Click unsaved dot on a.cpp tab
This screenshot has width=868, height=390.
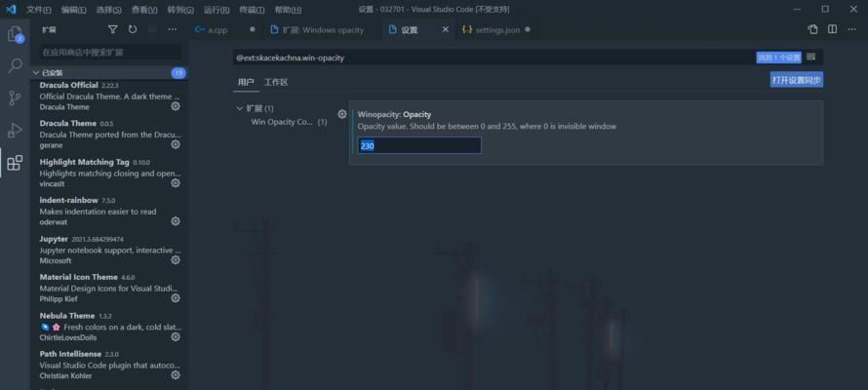(253, 30)
